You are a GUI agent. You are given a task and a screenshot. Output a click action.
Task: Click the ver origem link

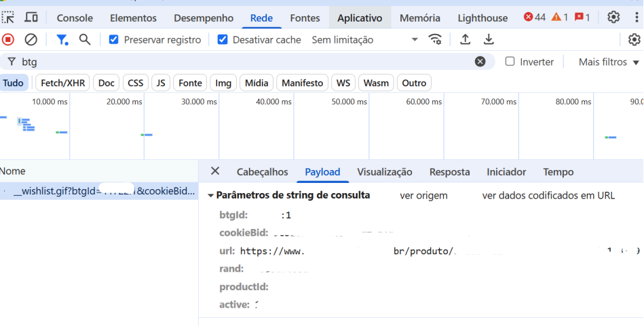click(x=423, y=196)
